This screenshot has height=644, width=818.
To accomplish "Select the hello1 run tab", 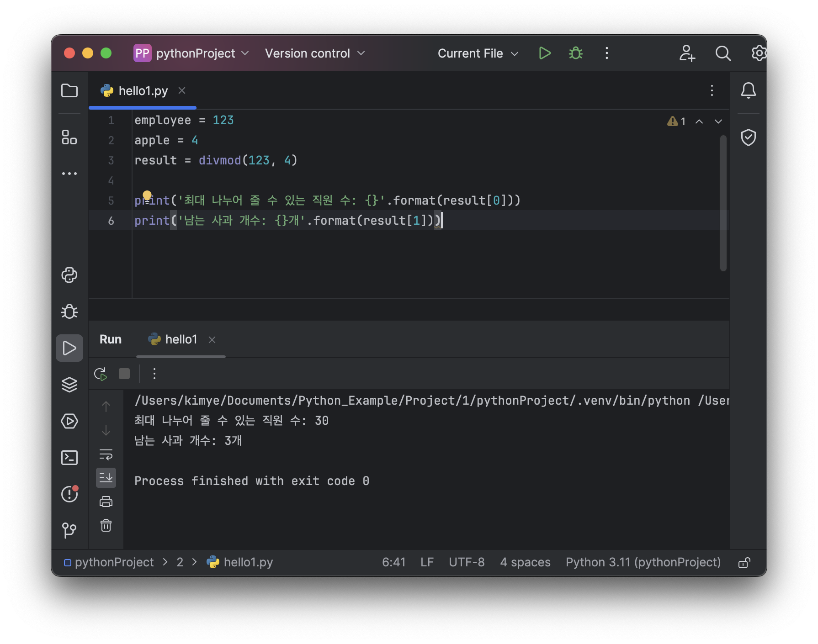I will coord(181,339).
